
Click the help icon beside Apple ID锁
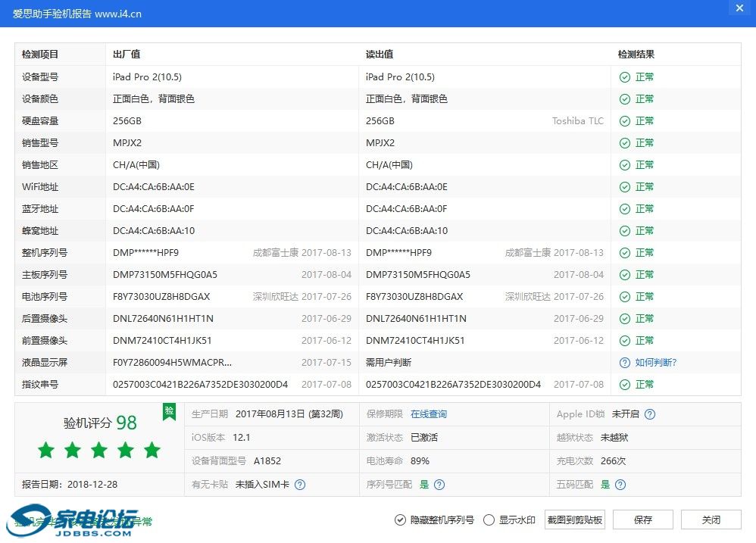[649, 414]
